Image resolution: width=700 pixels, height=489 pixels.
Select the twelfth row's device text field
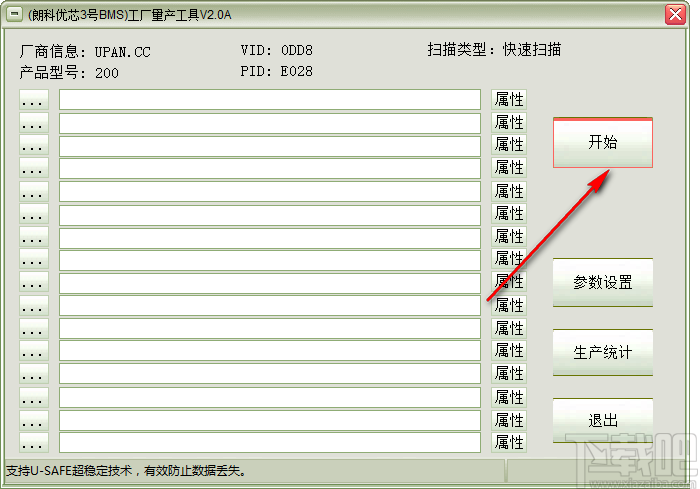point(270,351)
